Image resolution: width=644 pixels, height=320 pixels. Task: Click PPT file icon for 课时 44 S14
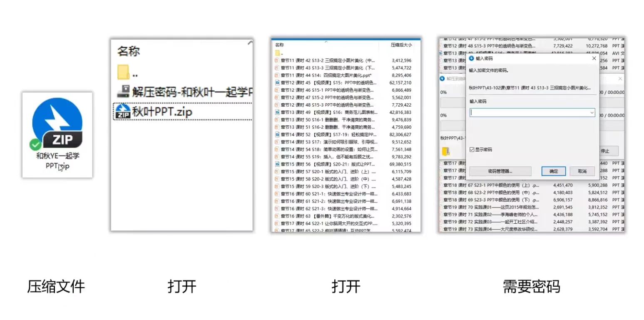coord(276,75)
